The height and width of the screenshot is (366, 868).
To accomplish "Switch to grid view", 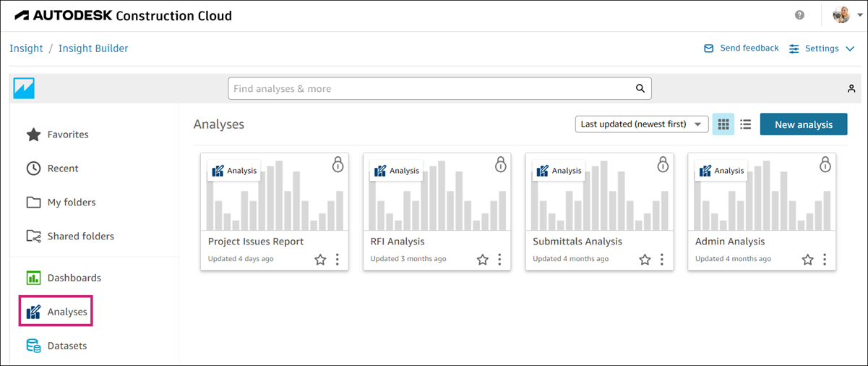I will point(723,124).
